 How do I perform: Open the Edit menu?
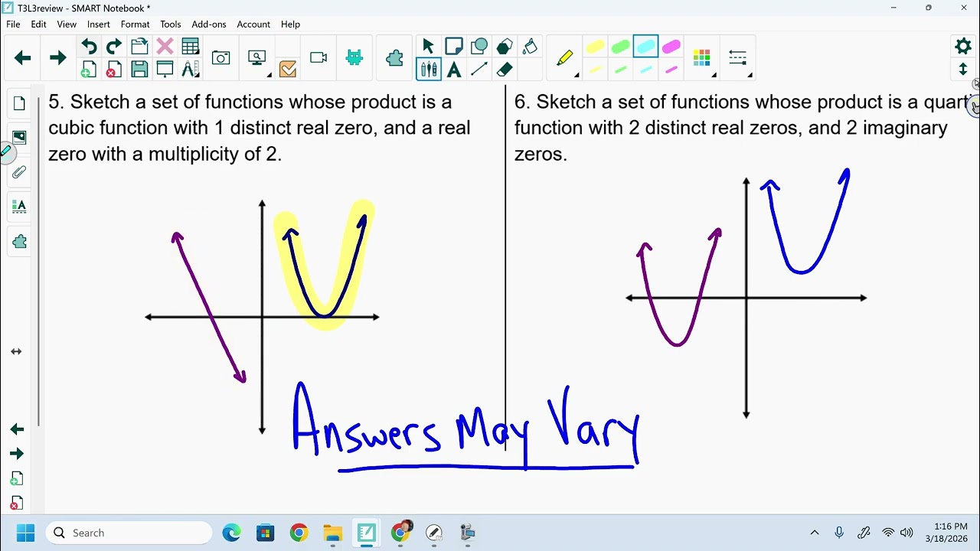click(38, 24)
